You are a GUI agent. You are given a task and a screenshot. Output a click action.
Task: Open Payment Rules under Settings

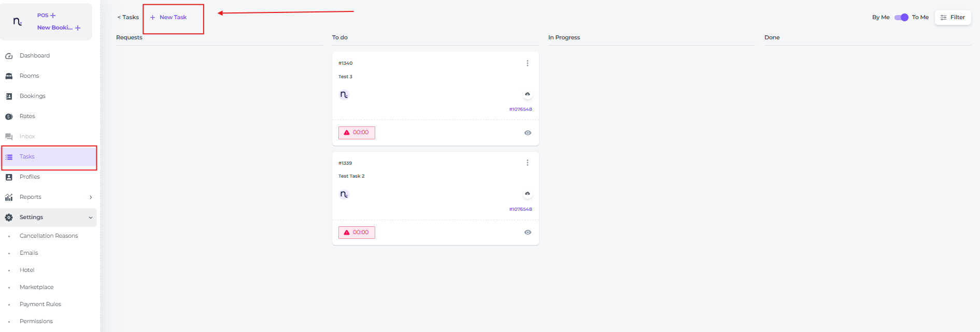pos(40,304)
